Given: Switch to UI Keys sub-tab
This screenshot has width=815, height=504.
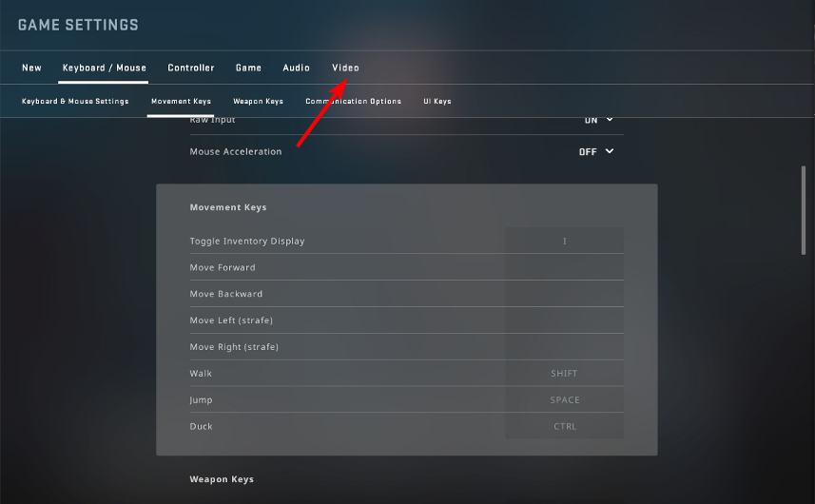Looking at the screenshot, I should [437, 102].
